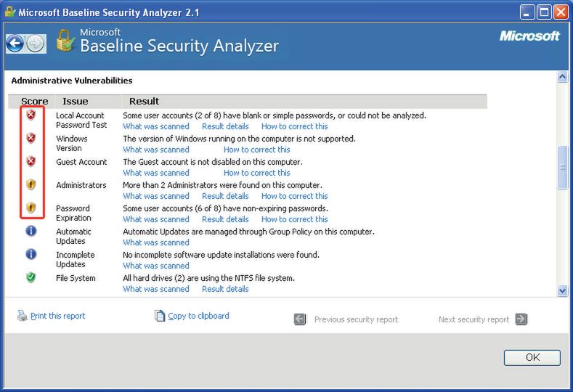
Task: Click Next security report arrow icon
Action: click(x=521, y=319)
